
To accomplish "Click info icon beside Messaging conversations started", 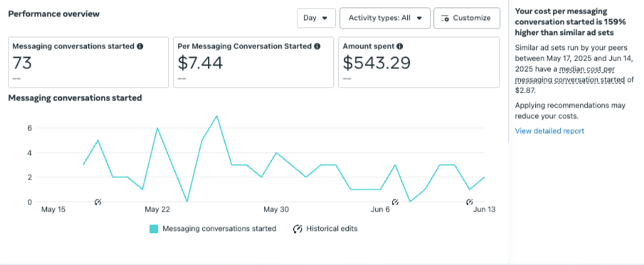I will pyautogui.click(x=140, y=46).
